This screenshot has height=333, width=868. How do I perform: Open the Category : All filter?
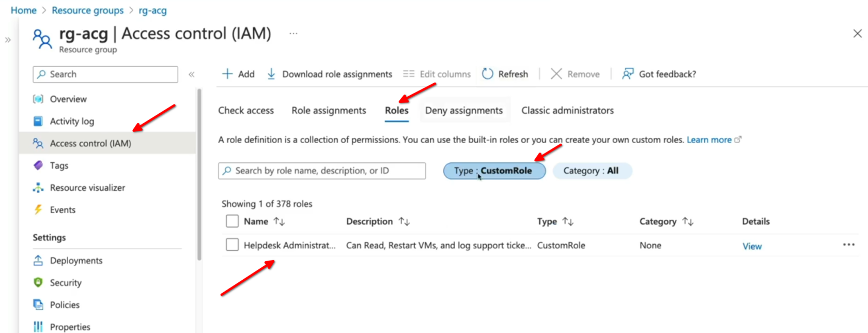tap(592, 171)
